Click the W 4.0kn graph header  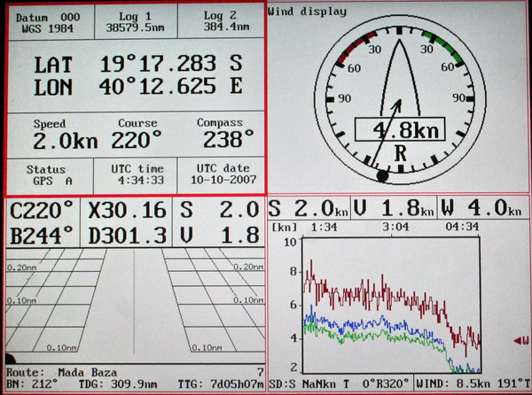(481, 209)
